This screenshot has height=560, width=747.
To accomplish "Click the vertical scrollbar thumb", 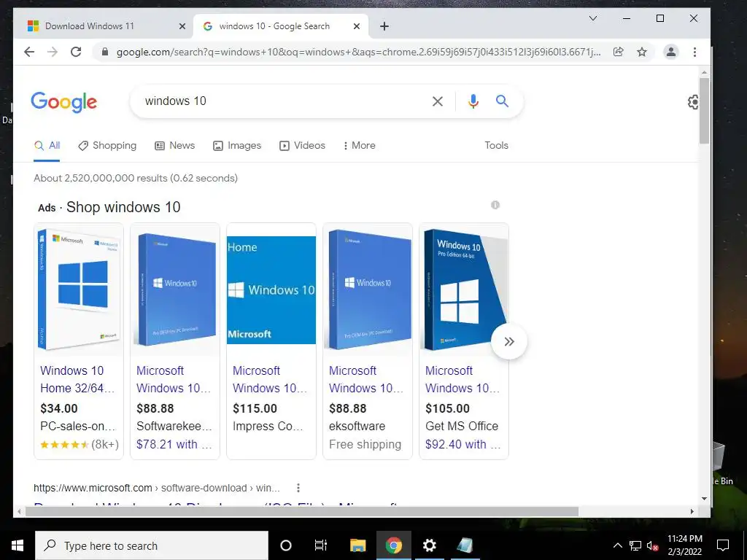I will (x=704, y=111).
